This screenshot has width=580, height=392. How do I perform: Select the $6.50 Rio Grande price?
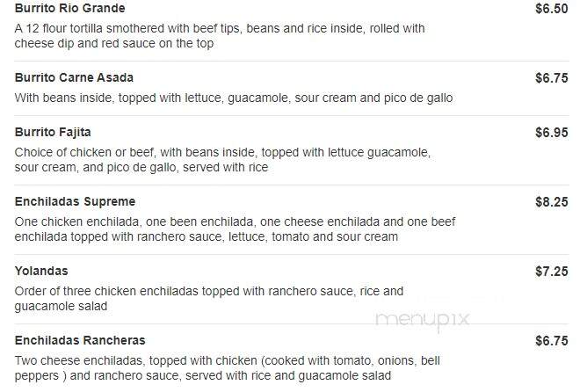click(552, 9)
